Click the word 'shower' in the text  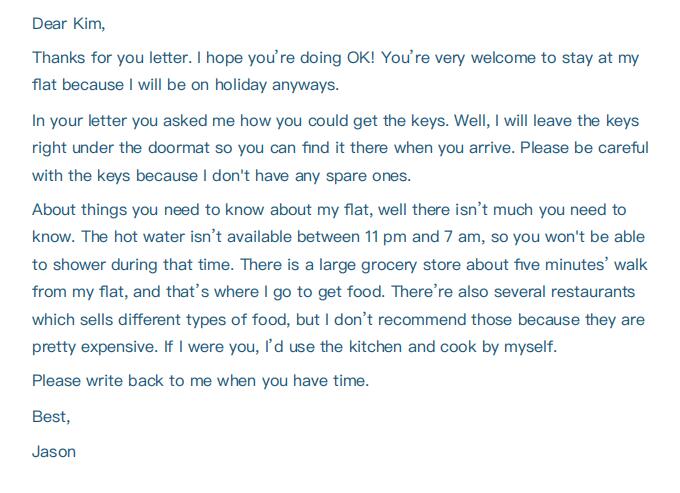79,264
